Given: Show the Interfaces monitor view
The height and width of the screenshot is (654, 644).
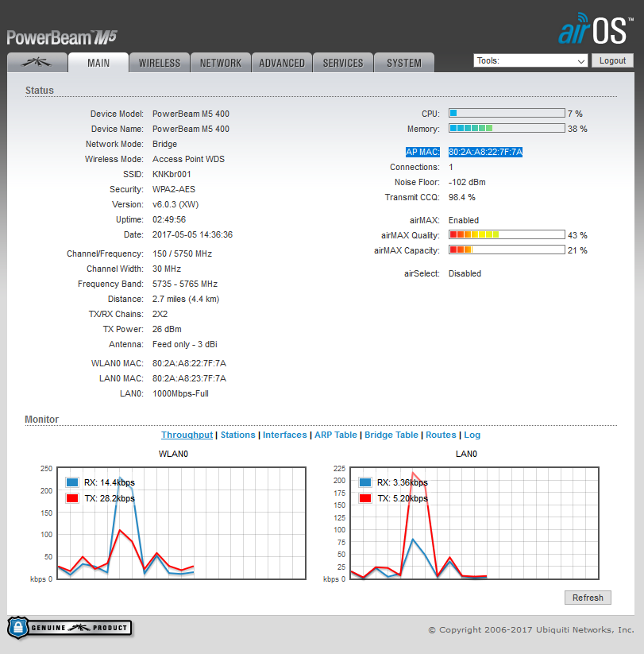Looking at the screenshot, I should (285, 435).
